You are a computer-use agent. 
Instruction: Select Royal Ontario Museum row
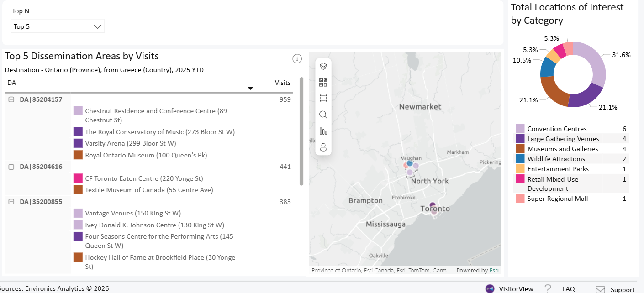pyautogui.click(x=140, y=155)
